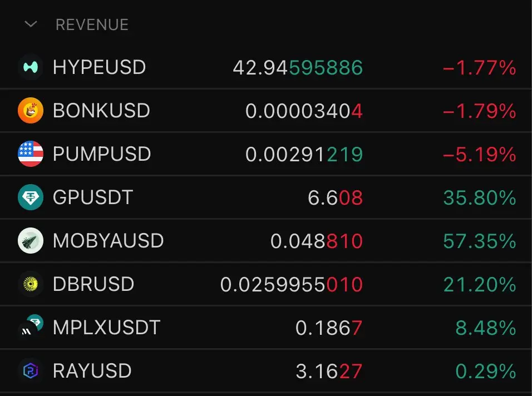
Task: Click GPUSDT 35.80% change value
Action: tap(480, 197)
